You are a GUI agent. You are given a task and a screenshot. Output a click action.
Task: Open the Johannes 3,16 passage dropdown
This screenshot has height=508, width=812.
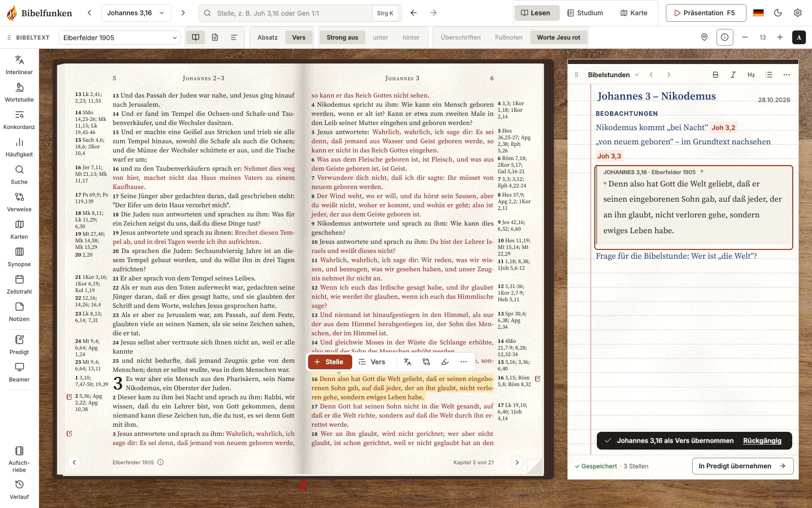(x=136, y=13)
